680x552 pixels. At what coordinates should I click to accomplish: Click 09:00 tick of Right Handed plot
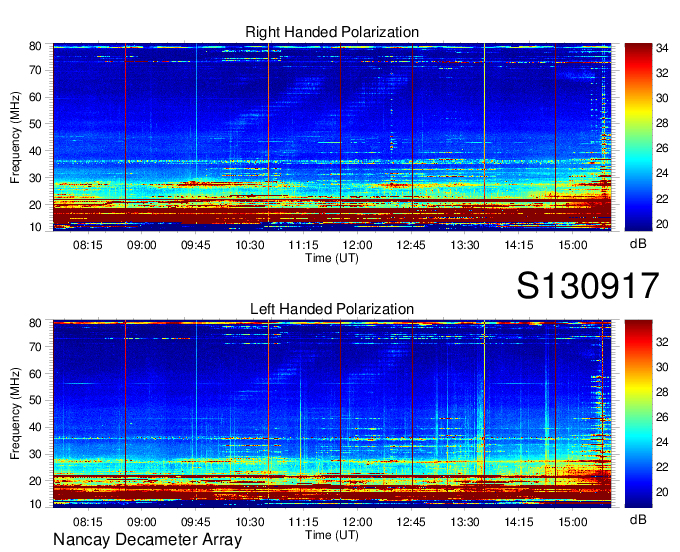(141, 245)
